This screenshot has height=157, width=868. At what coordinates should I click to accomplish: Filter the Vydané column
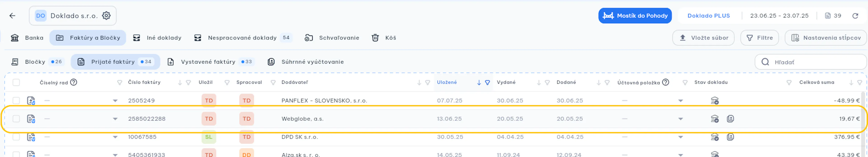click(547, 83)
